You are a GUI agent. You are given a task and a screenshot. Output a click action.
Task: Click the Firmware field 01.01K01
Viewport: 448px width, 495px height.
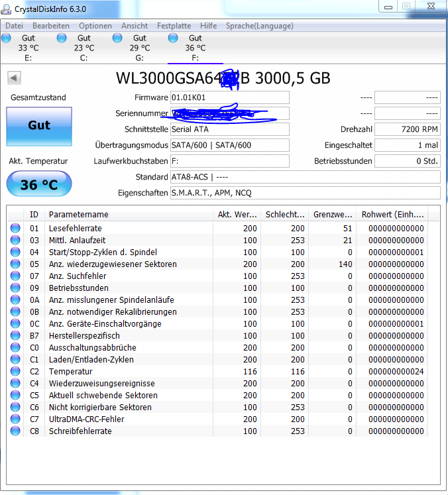click(x=230, y=97)
